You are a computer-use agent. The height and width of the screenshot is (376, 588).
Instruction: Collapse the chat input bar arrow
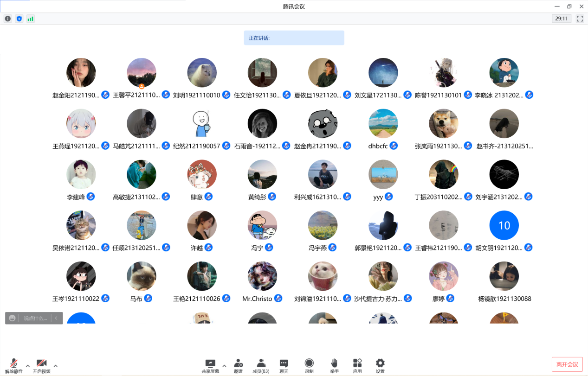click(56, 318)
